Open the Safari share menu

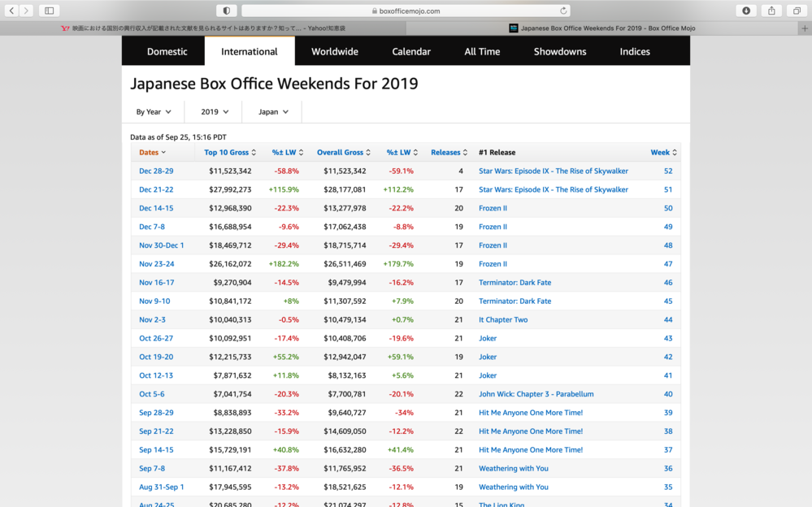[x=771, y=11]
